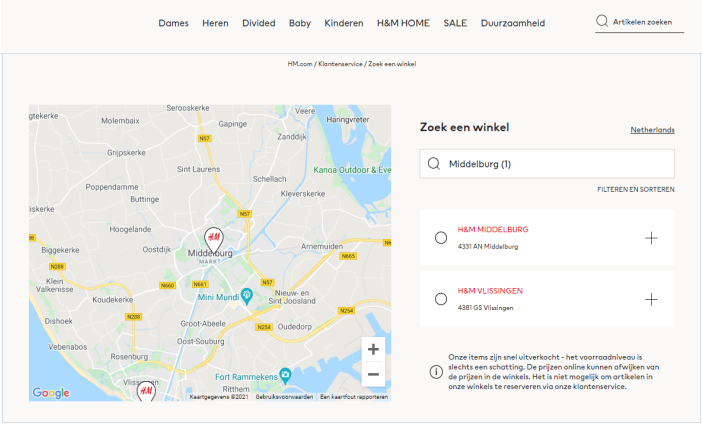Select the H&M Vlissingen radio button
This screenshot has height=426, width=702.
(441, 299)
